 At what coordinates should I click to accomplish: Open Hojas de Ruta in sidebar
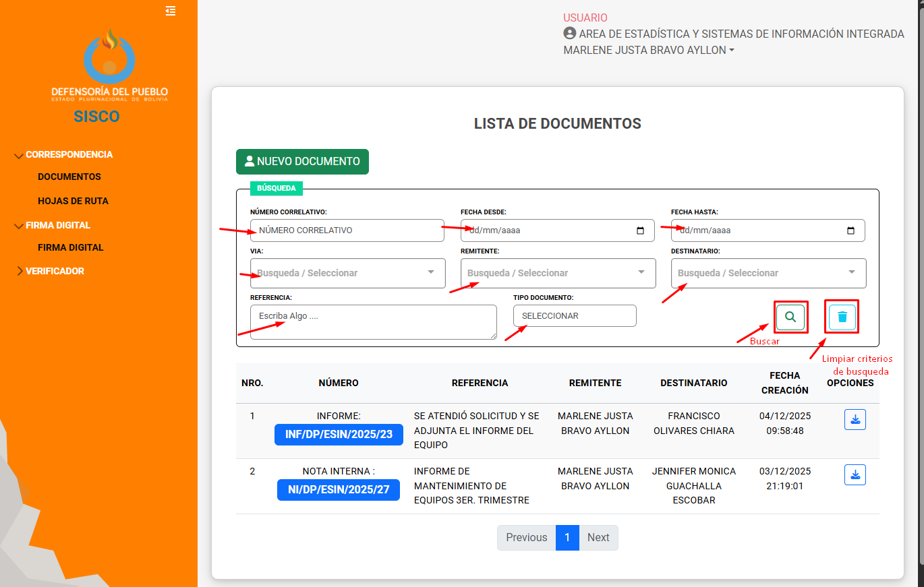tap(73, 201)
